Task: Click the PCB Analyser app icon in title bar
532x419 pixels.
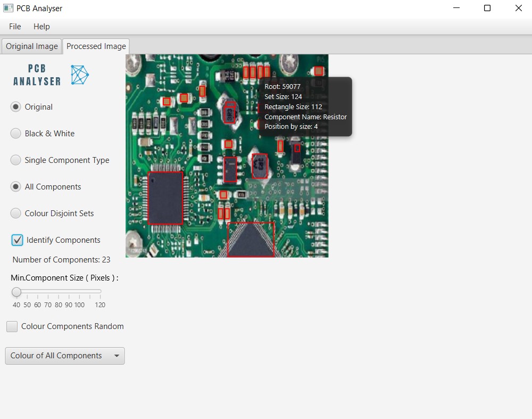Action: click(8, 8)
